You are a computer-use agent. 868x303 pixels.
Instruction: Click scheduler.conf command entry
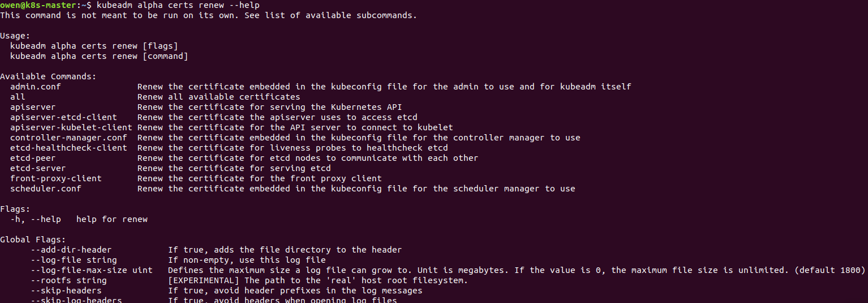pos(45,189)
